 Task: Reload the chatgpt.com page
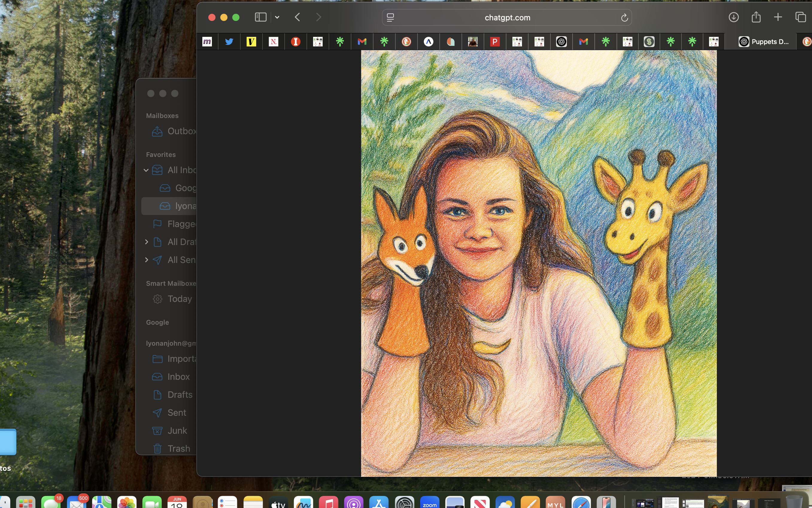pyautogui.click(x=624, y=17)
